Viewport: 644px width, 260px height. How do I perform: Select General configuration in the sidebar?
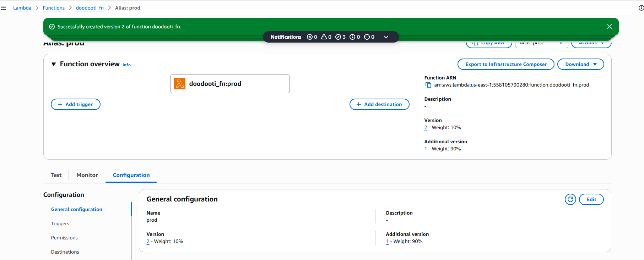77,209
